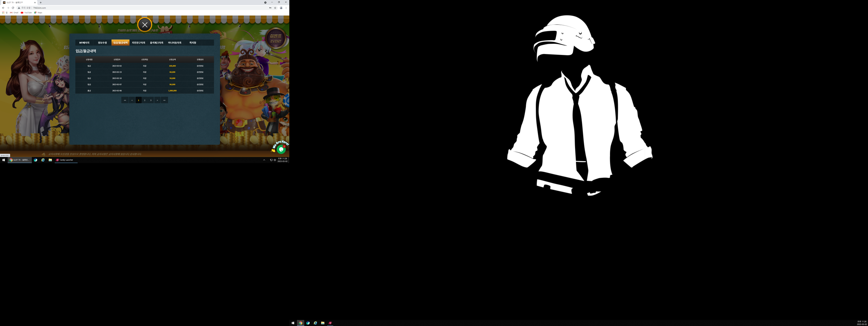The image size is (868, 326).
Task: Click the network icon in inner tray
Action: point(271,160)
